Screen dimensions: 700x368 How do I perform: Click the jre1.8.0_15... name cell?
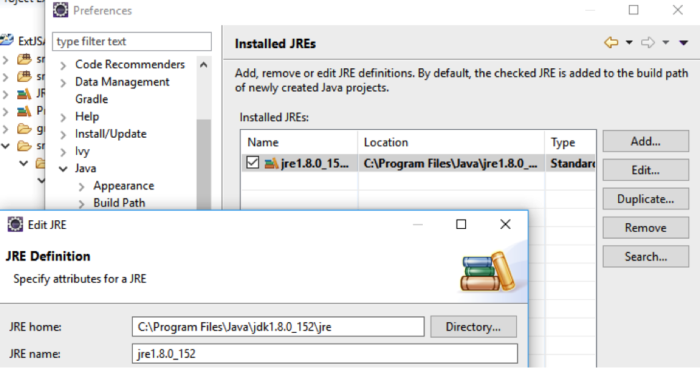315,163
